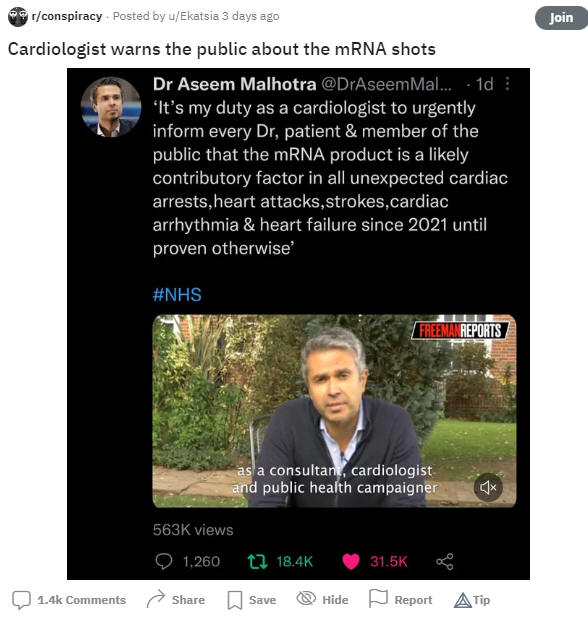
Task: Play the FreemanReports video thumbnail
Action: pos(334,411)
